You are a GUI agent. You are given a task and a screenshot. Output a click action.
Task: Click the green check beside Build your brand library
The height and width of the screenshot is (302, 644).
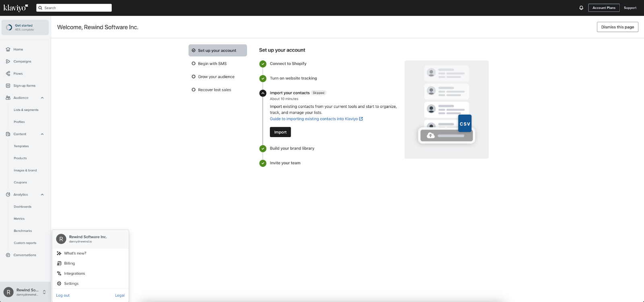[x=263, y=149]
